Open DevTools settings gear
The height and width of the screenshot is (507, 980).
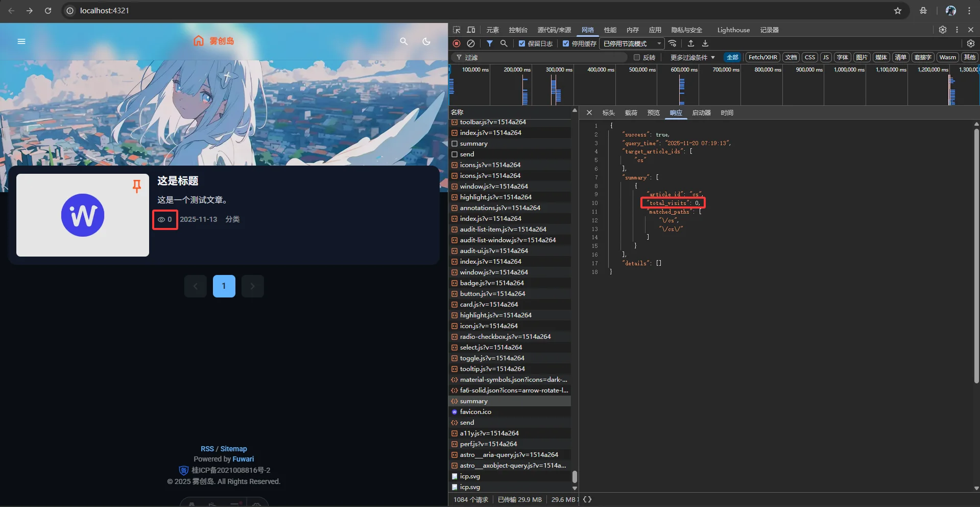coord(942,30)
